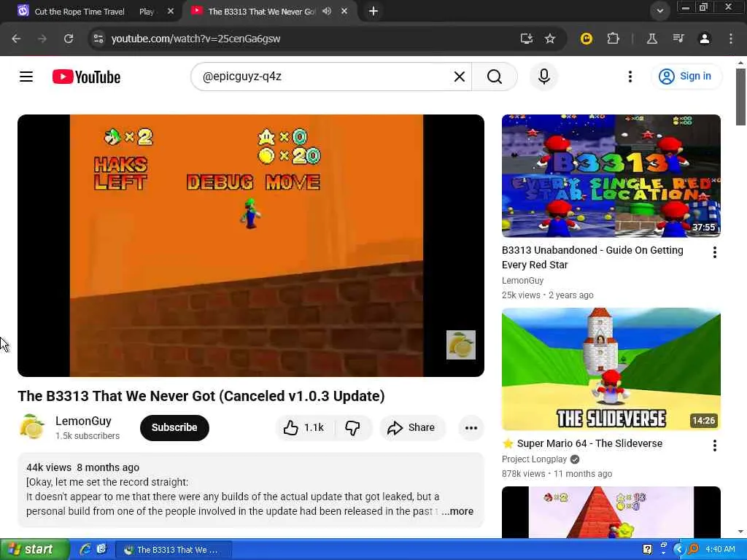The height and width of the screenshot is (560, 747).
Task: Open B3313 Every Red Star thumbnail
Action: (x=611, y=176)
